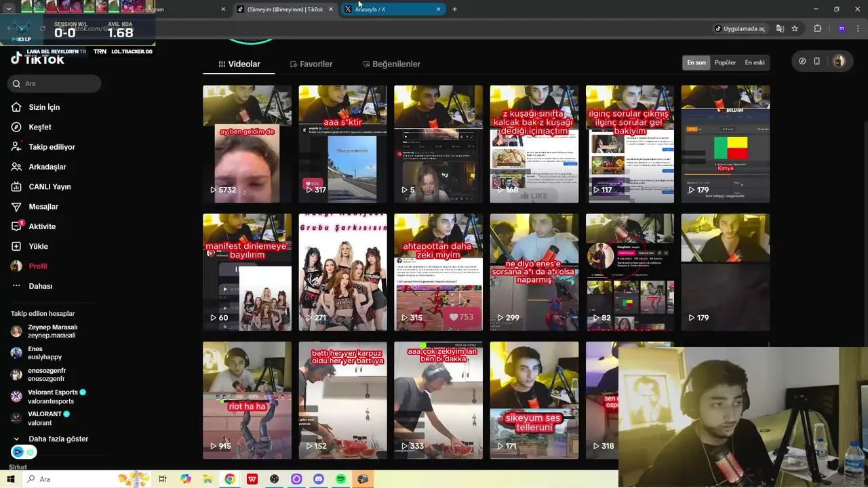The width and height of the screenshot is (868, 488).
Task: Click the TikTok Ara search field
Action: point(56,83)
